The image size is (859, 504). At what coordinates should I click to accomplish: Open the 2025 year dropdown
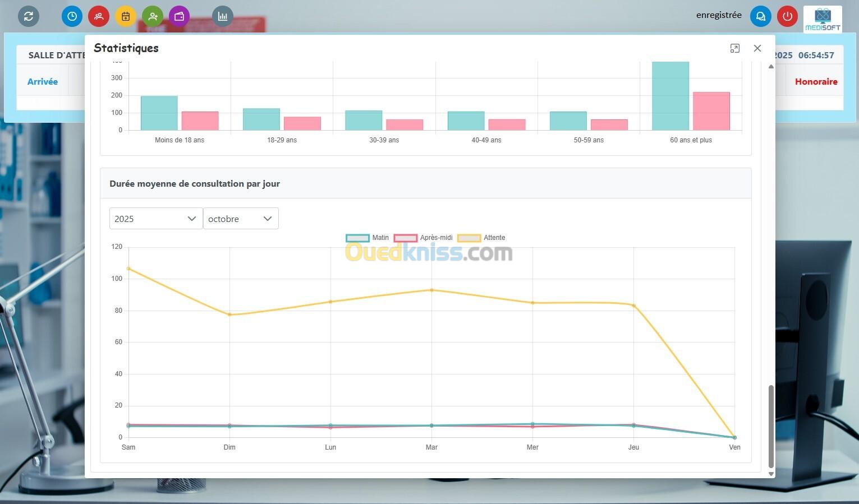click(x=156, y=219)
